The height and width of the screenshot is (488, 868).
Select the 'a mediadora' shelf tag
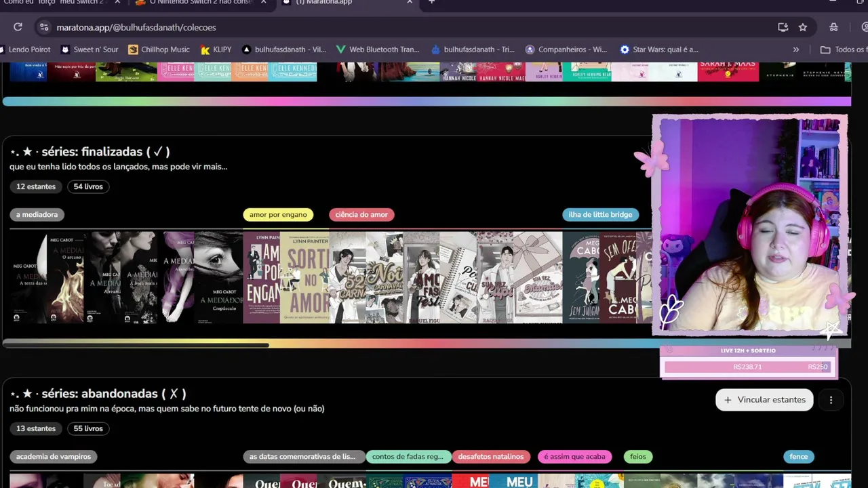37,214
